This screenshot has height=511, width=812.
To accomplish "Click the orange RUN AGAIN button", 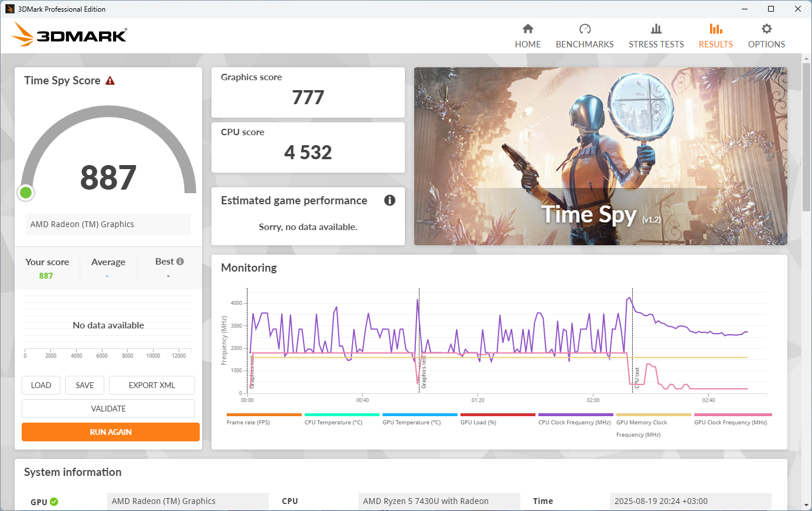I will (111, 432).
